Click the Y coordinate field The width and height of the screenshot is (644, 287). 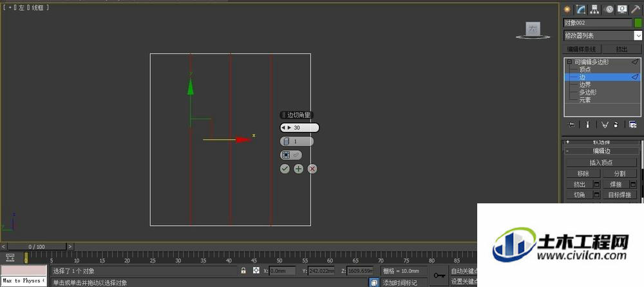coord(321,271)
